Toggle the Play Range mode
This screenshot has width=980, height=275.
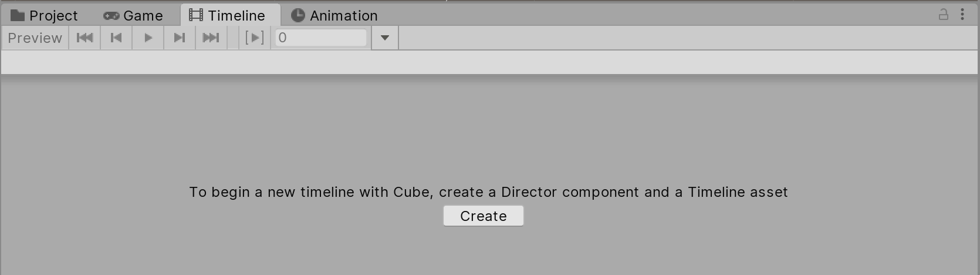[x=254, y=38]
